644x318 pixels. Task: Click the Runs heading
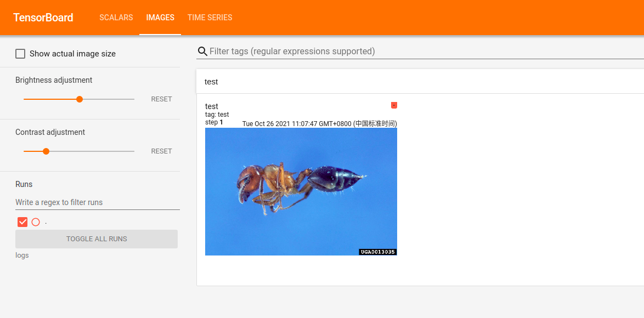pos(24,184)
